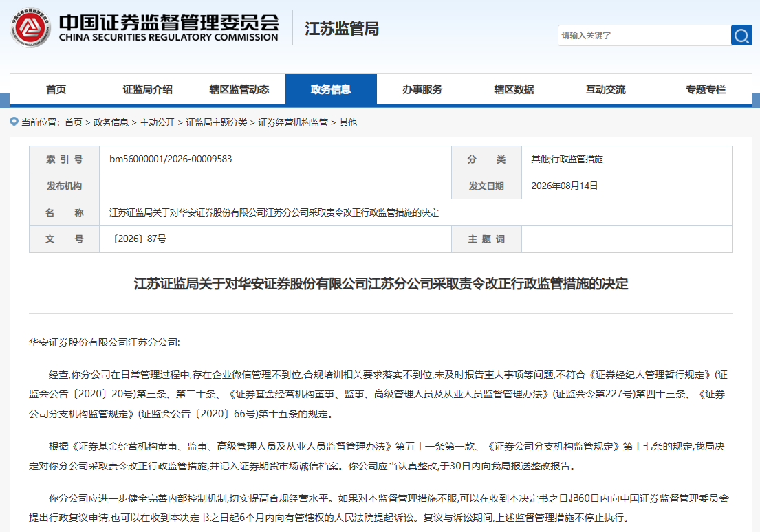Click the 索引号 label cell
The height and width of the screenshot is (532, 760).
tap(65, 159)
